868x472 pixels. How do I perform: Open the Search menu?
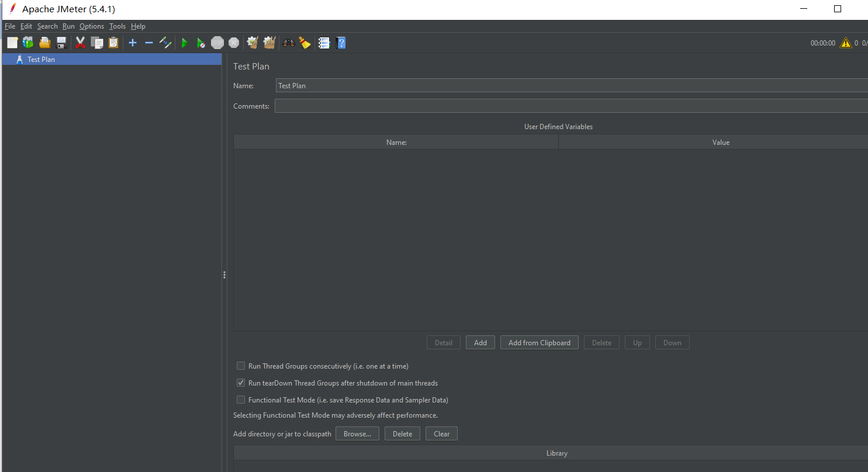(47, 26)
